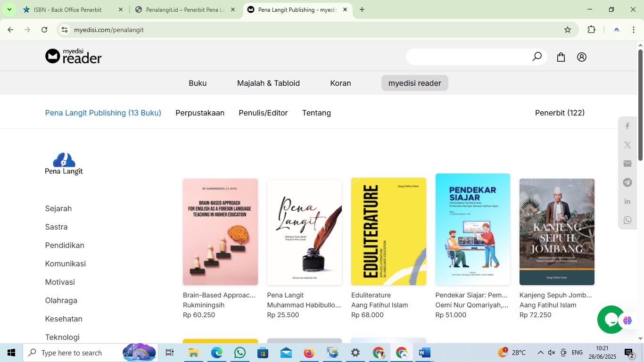The height and width of the screenshot is (362, 644).
Task: Open the tab search dropdown arrow
Action: (x=9, y=9)
